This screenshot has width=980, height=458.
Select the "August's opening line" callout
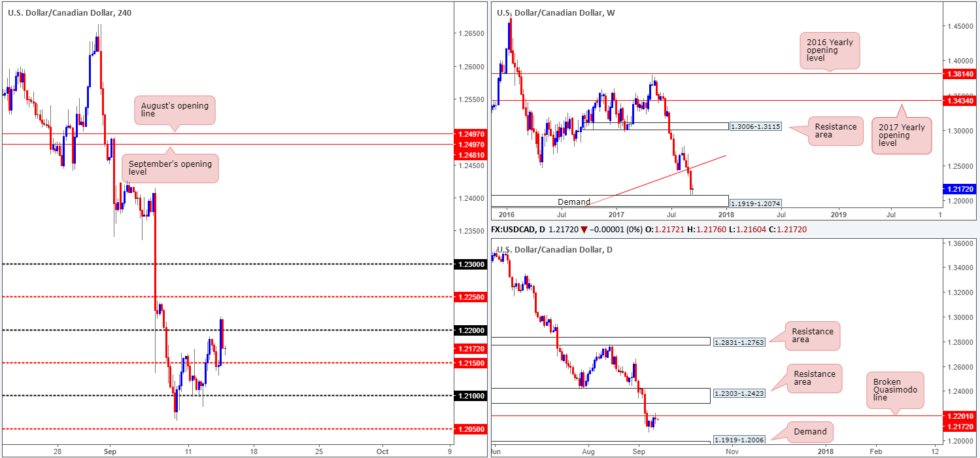[x=175, y=111]
